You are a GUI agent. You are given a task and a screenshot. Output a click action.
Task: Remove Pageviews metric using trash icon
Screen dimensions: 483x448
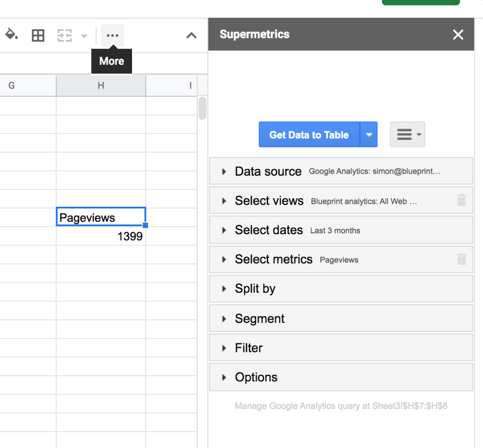pos(462,259)
